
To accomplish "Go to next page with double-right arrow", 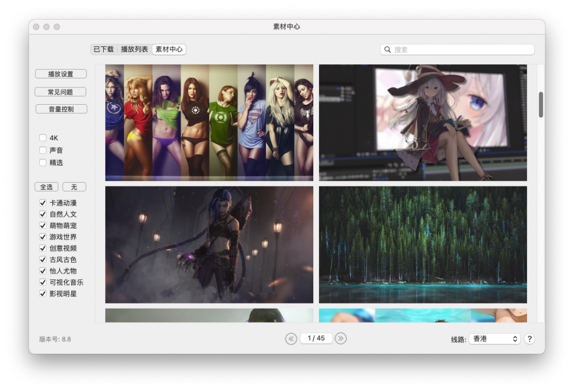I will tap(341, 339).
